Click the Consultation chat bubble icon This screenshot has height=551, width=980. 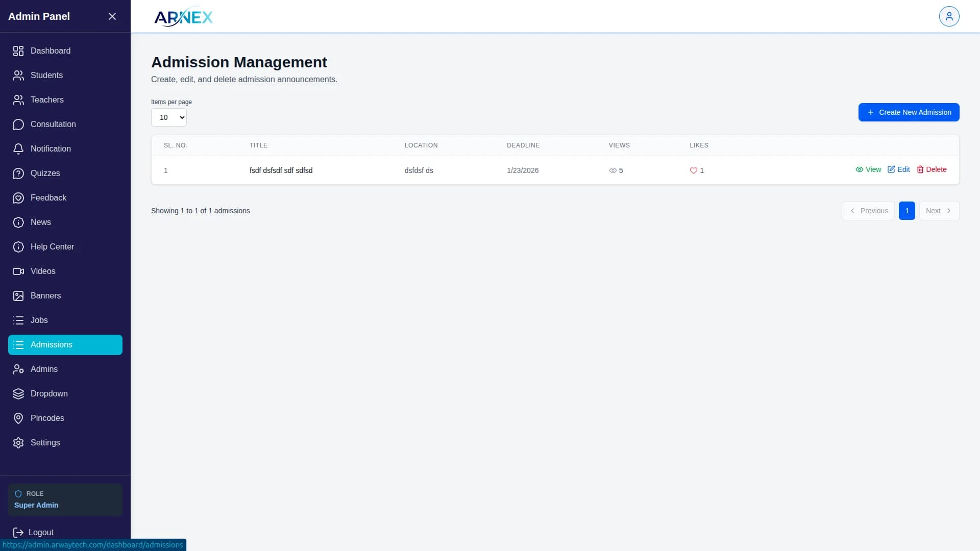[18, 124]
